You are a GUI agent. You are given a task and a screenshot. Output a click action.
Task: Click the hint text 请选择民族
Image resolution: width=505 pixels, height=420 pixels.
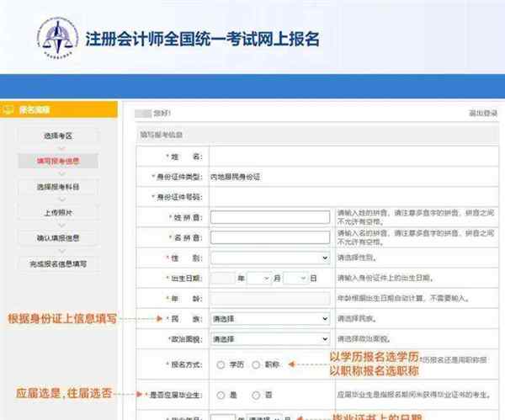357,318
